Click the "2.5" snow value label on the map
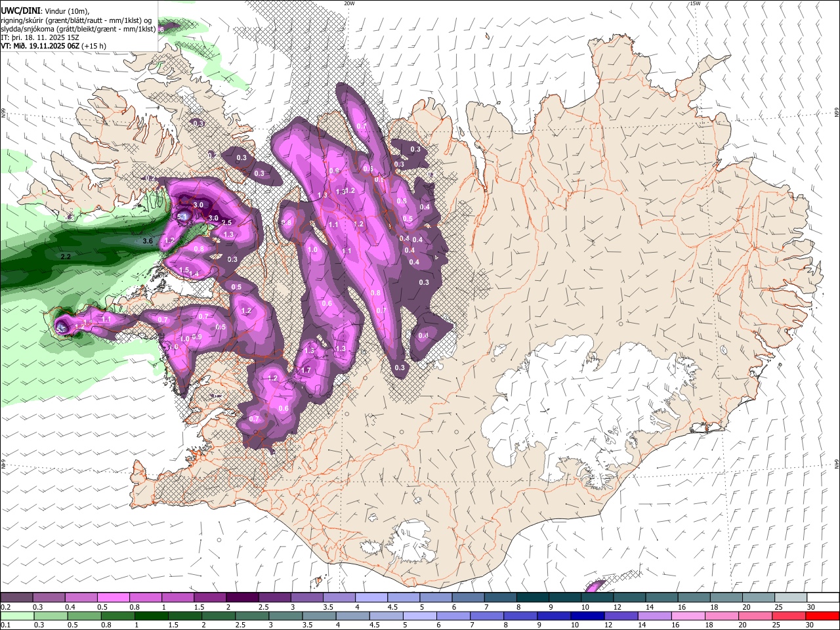 pyautogui.click(x=227, y=223)
